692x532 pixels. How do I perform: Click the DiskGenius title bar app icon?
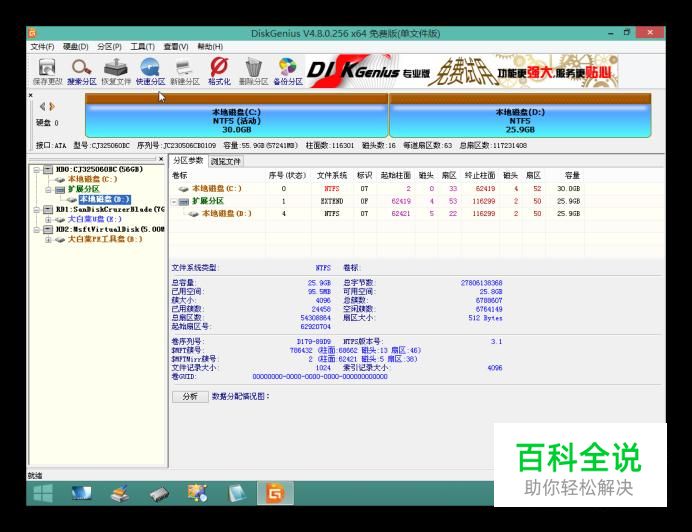point(32,33)
